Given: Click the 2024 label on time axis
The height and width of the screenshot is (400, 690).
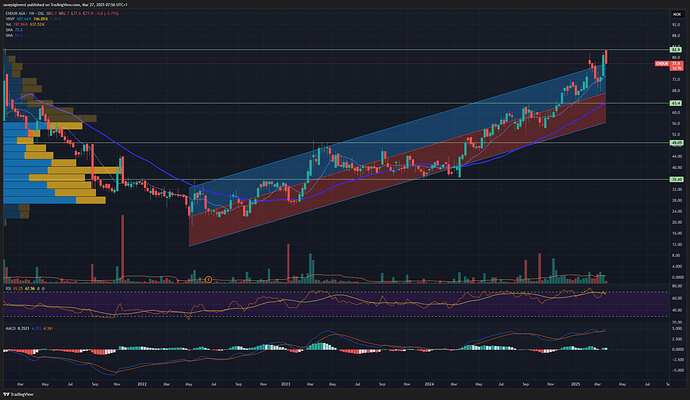Looking at the screenshot, I should tap(429, 384).
